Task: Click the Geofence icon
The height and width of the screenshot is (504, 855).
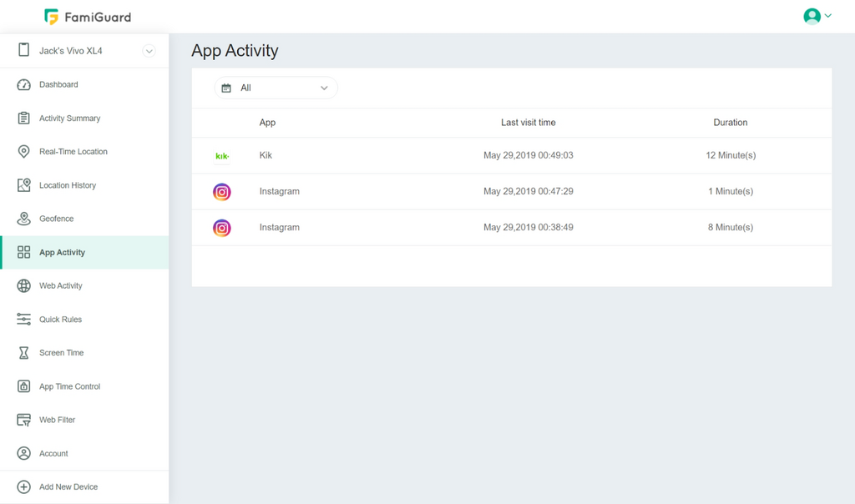Action: pyautogui.click(x=23, y=219)
